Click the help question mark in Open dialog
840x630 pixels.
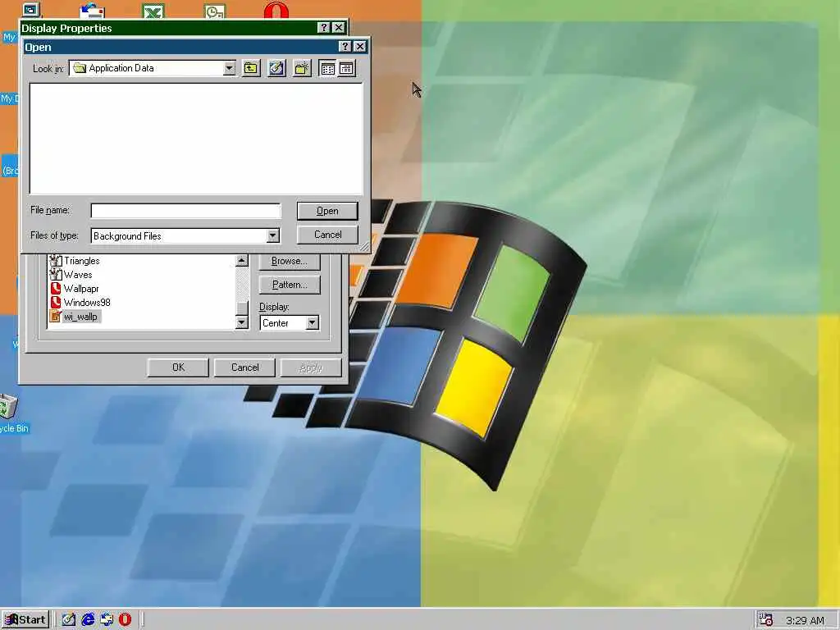click(345, 47)
